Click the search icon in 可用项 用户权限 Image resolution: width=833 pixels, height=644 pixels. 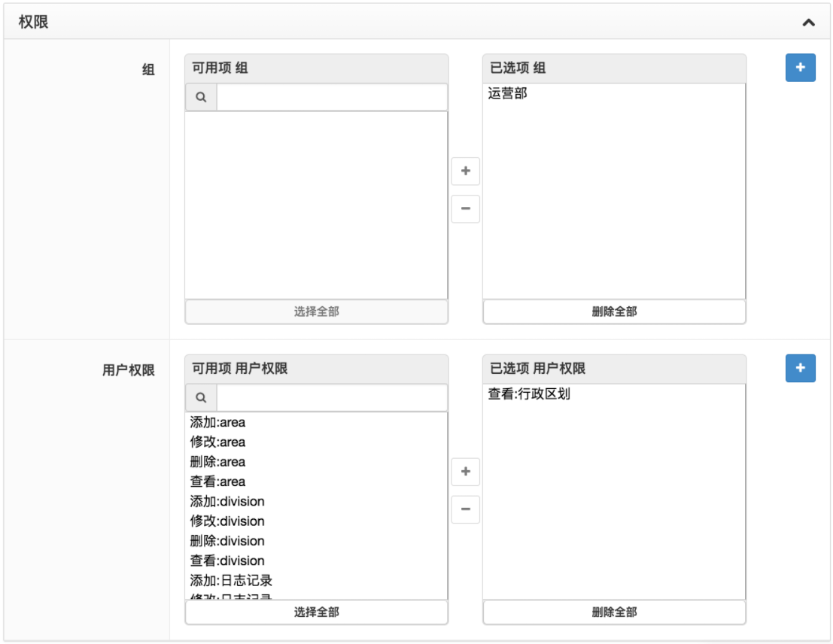tap(201, 397)
